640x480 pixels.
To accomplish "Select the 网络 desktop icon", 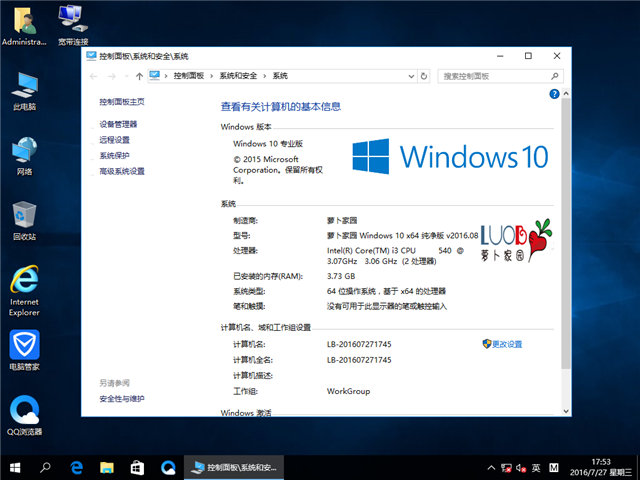I will [24, 156].
